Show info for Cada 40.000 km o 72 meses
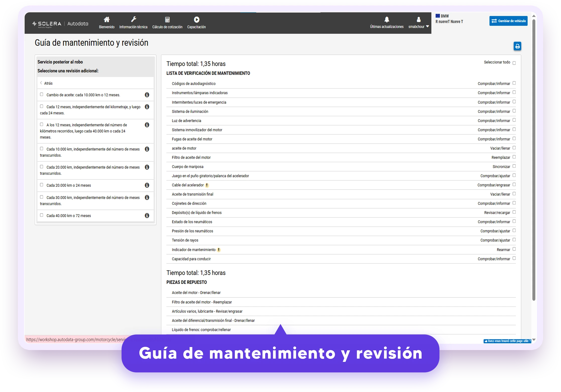561x392 pixels. tap(147, 215)
